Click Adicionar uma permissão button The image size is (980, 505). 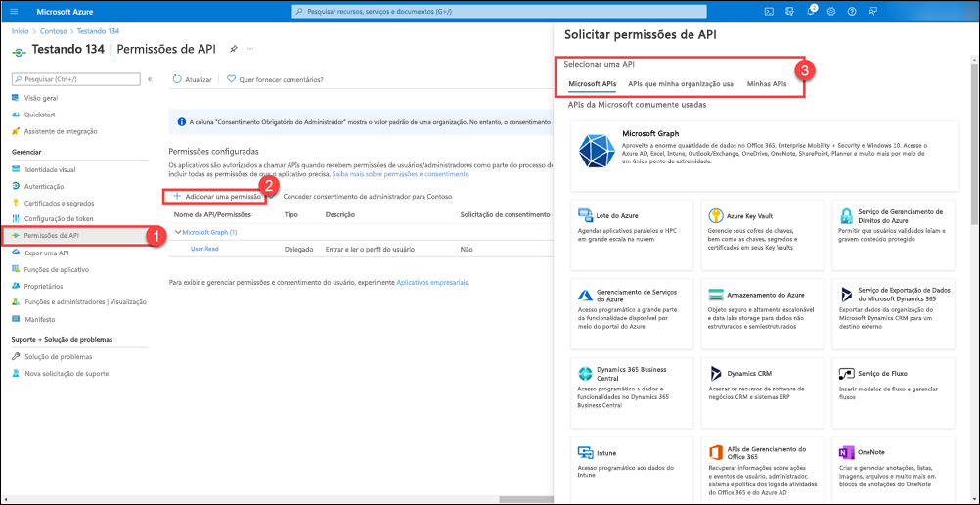pyautogui.click(x=218, y=197)
